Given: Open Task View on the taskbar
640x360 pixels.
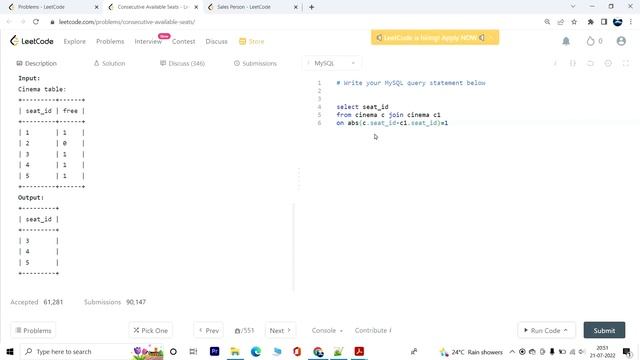Looking at the screenshot, I should point(193,351).
